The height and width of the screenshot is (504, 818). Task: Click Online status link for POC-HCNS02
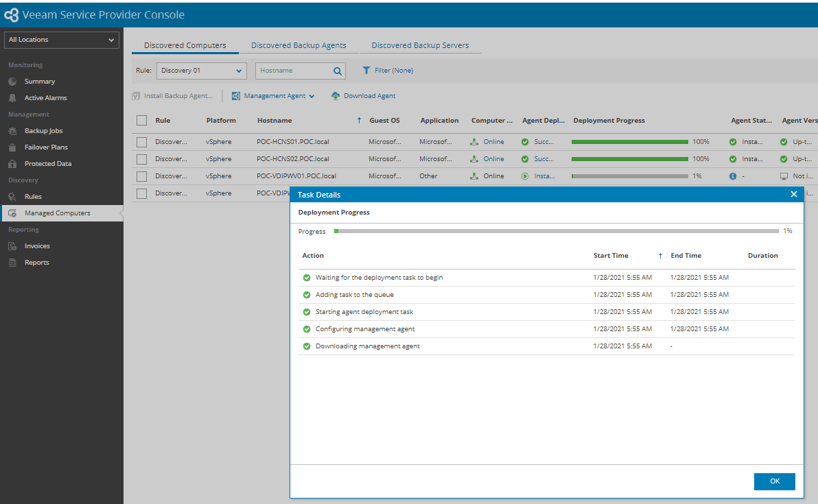point(493,159)
